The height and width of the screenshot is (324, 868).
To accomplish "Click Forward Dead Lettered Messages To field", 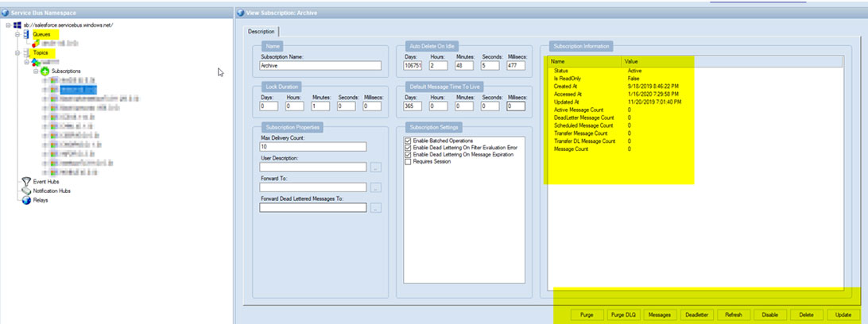I will [x=312, y=208].
